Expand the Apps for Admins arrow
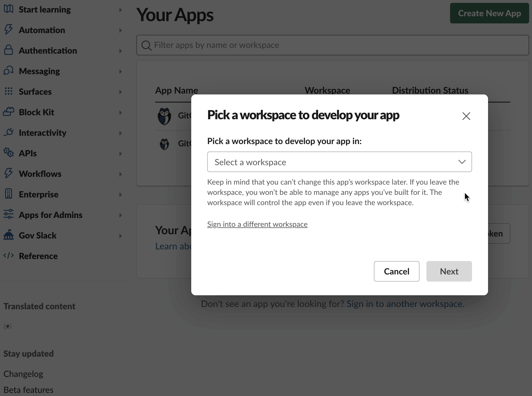Viewport: 532px width, 396px height. pos(120,215)
